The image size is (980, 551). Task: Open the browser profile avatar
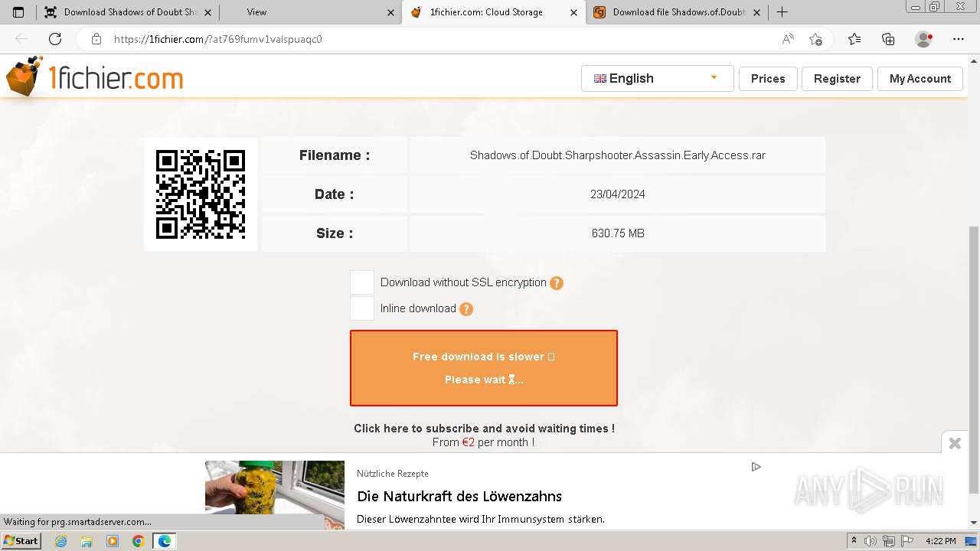[x=923, y=39]
